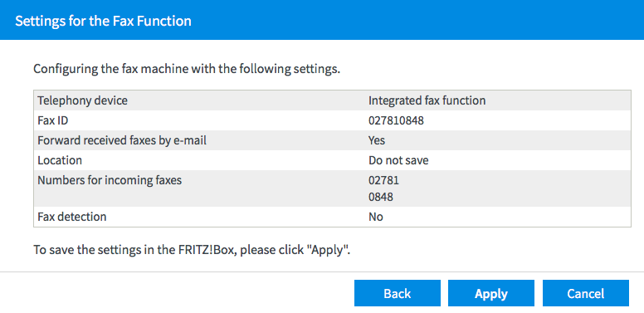Click the Apply button
The image size is (644, 313).
(490, 293)
